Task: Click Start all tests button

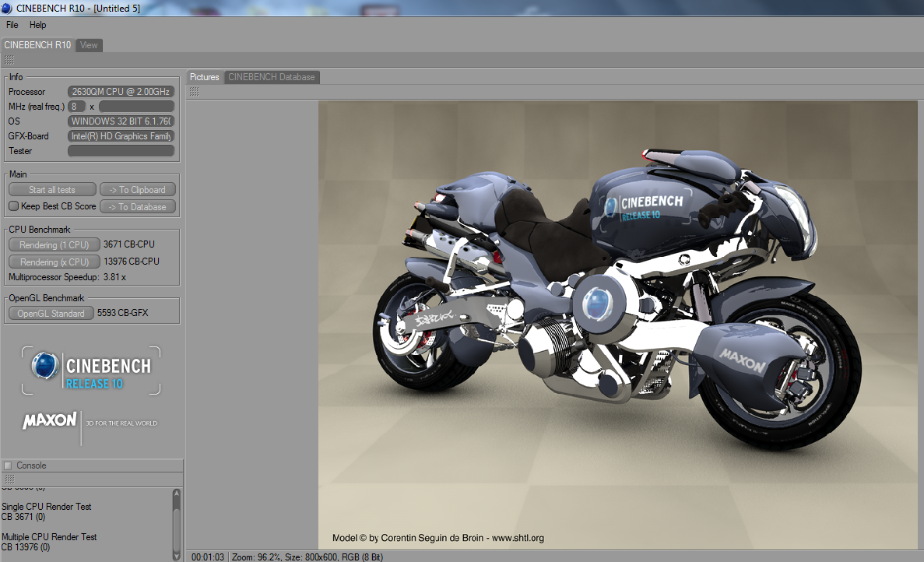Action: click(52, 190)
